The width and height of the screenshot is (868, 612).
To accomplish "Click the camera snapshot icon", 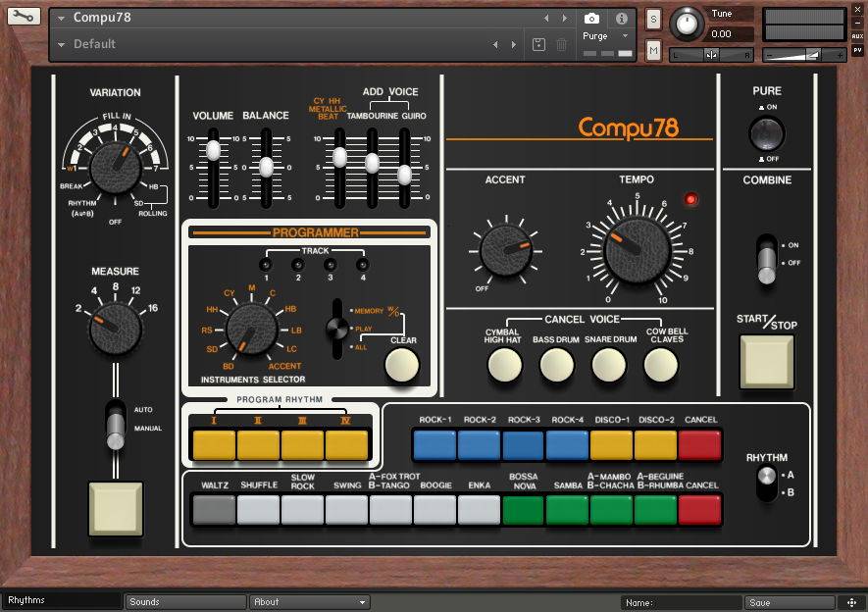I will click(x=591, y=19).
